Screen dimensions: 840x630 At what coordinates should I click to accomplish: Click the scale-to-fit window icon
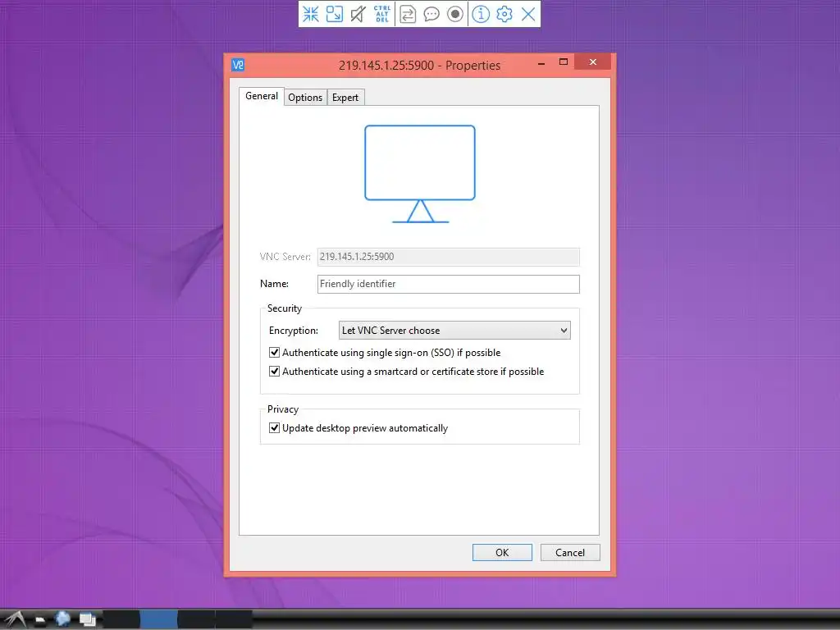click(335, 14)
